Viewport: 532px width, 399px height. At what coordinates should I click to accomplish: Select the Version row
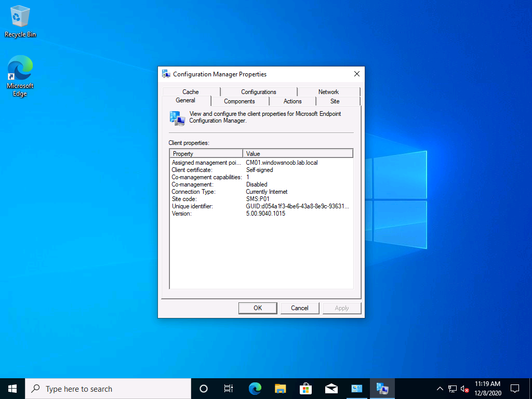(x=261, y=214)
